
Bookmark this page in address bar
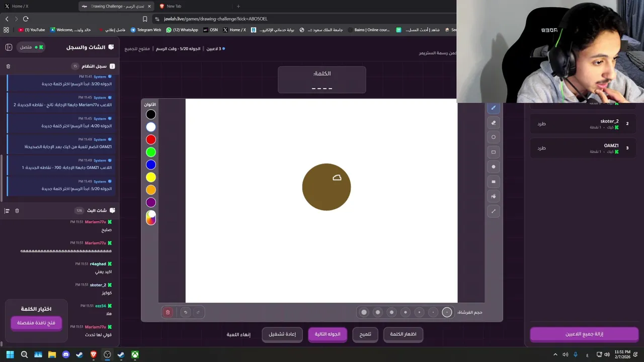pos(145,19)
